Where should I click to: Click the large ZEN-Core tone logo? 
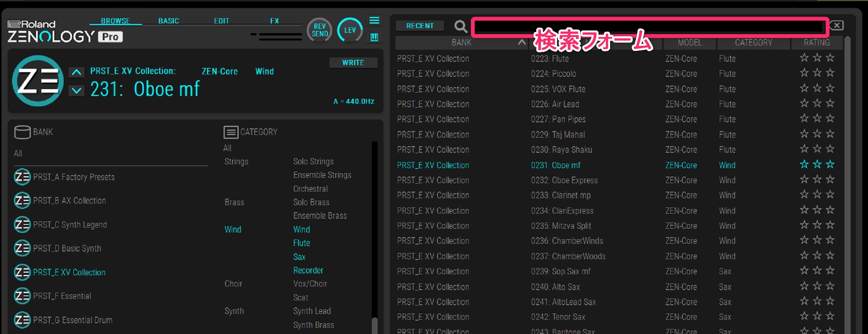38,81
